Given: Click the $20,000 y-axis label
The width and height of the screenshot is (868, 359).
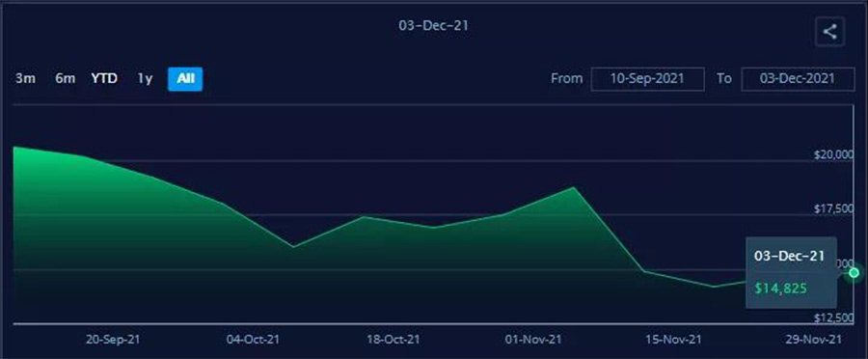Looking at the screenshot, I should point(833,155).
